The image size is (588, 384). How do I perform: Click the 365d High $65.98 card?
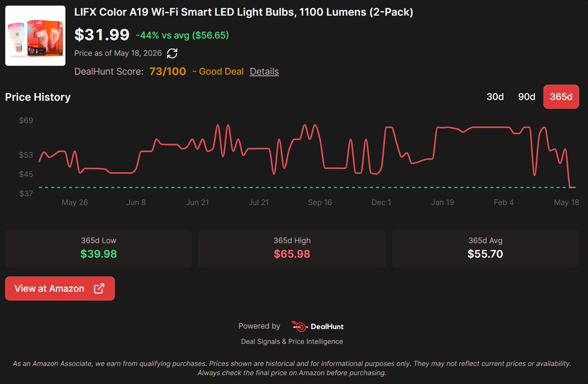point(292,248)
